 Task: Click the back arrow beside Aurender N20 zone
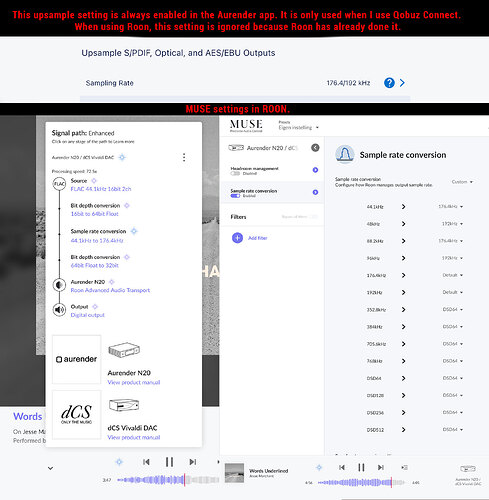[315, 148]
